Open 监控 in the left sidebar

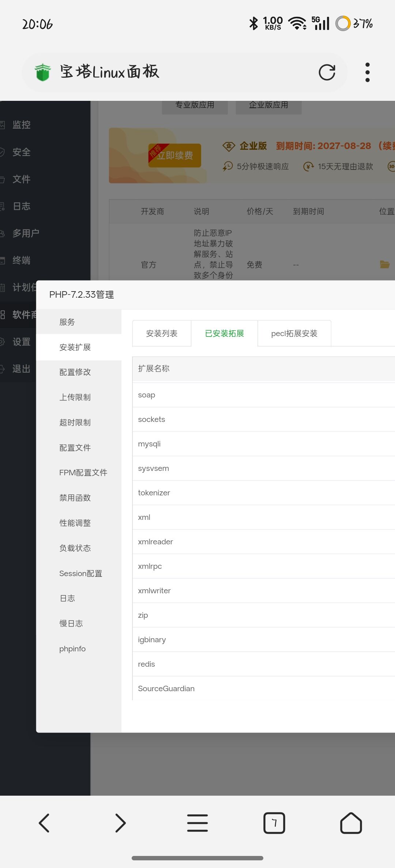(22, 125)
